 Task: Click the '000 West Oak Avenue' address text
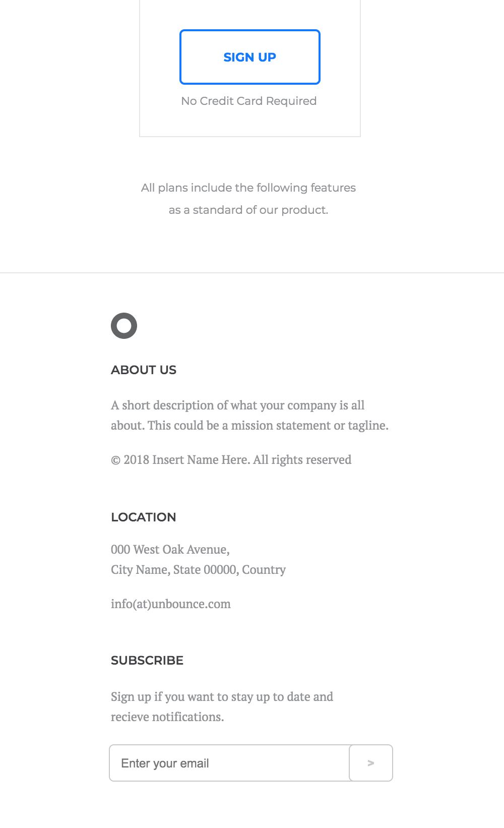pos(170,549)
